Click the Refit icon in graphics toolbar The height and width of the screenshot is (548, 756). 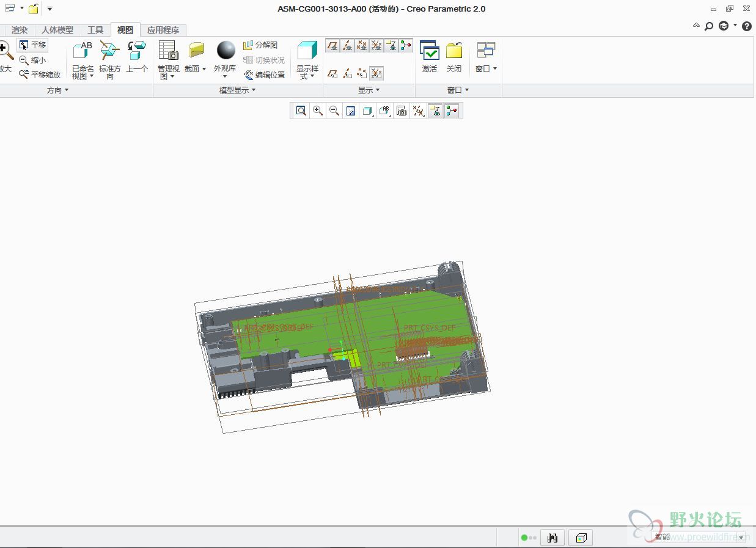(x=301, y=111)
